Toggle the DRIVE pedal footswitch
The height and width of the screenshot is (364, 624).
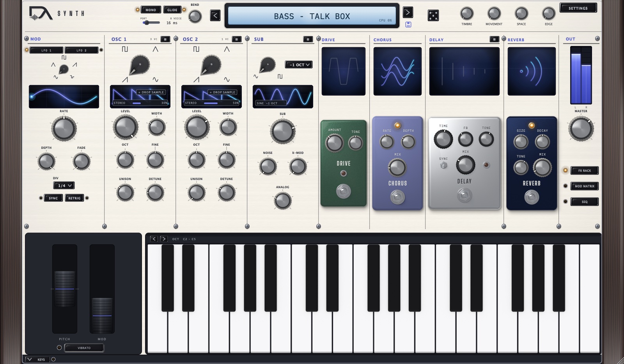coord(344,191)
